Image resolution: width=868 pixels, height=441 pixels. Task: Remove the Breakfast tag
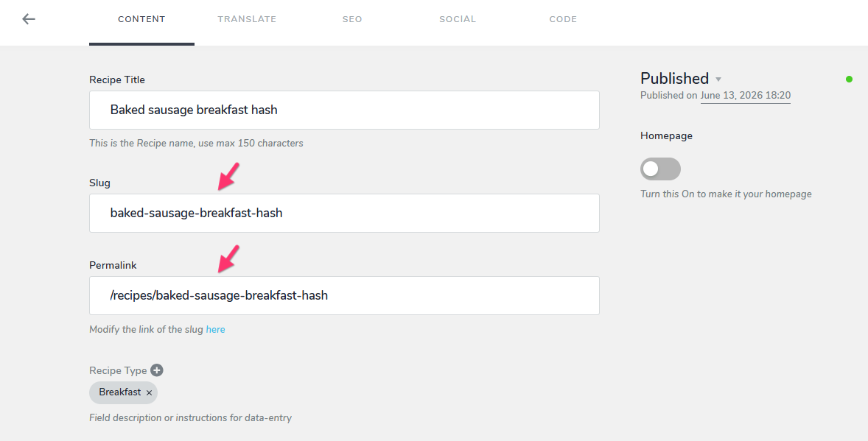coord(149,393)
